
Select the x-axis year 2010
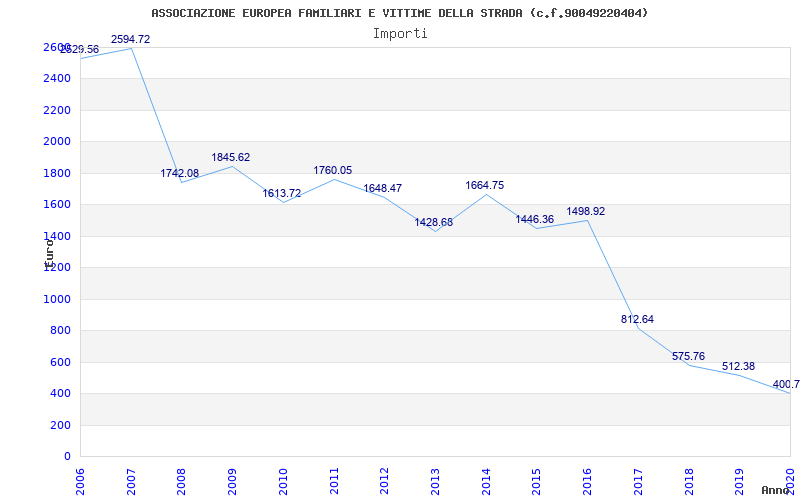click(283, 482)
